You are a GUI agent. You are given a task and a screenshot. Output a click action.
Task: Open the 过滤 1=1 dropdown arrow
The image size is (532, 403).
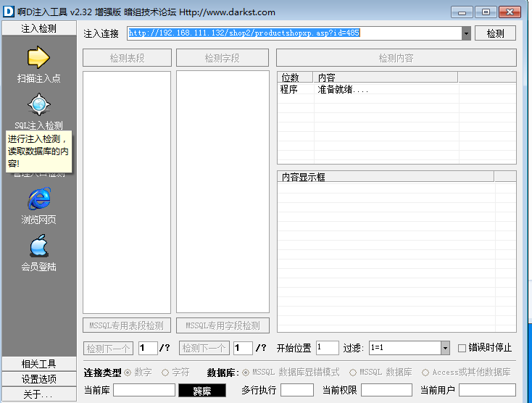click(445, 348)
